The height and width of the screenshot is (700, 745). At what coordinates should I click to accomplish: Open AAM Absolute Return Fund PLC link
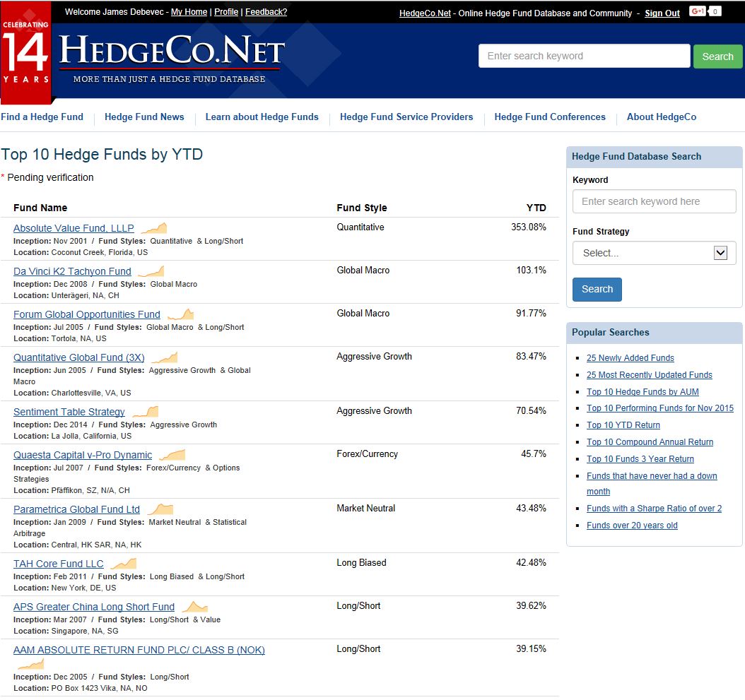[139, 650]
